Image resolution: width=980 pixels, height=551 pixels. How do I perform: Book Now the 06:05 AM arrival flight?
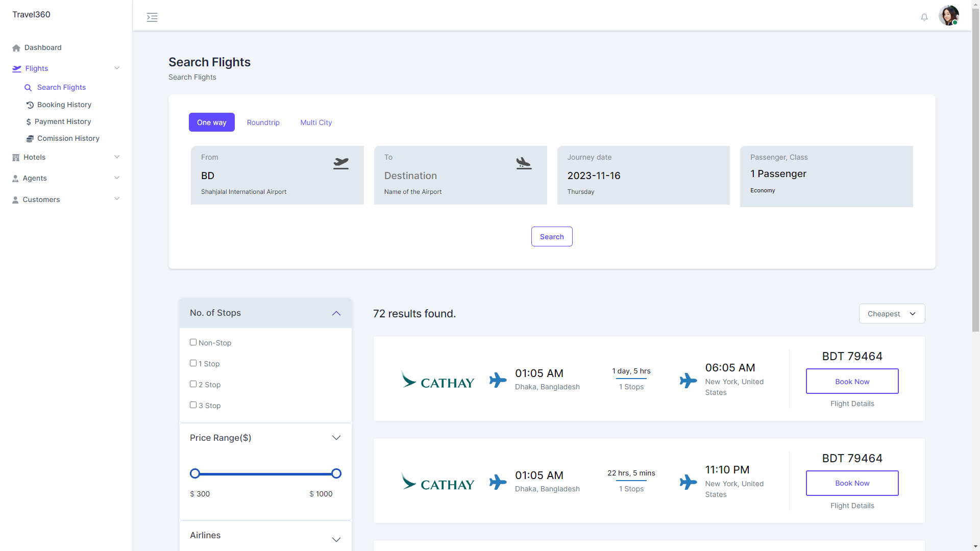point(852,381)
